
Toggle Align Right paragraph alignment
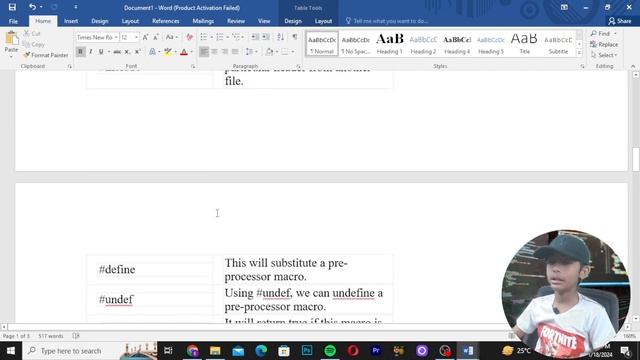pos(224,52)
